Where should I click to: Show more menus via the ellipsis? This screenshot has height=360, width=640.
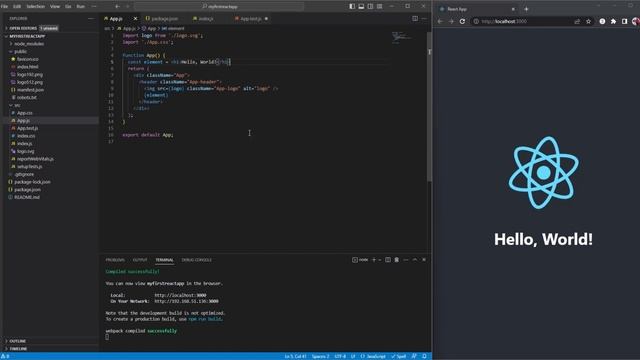click(94, 7)
